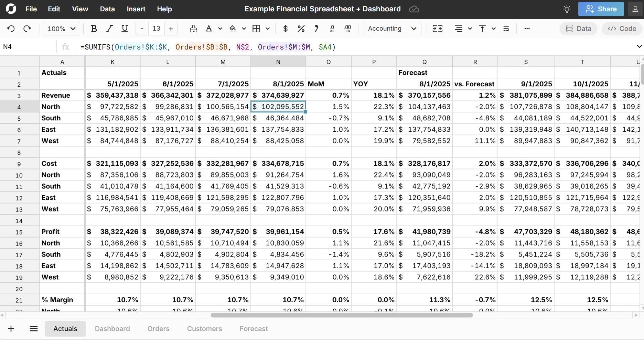644x340 pixels.
Task: Apply the paint format tool
Action: point(193,29)
